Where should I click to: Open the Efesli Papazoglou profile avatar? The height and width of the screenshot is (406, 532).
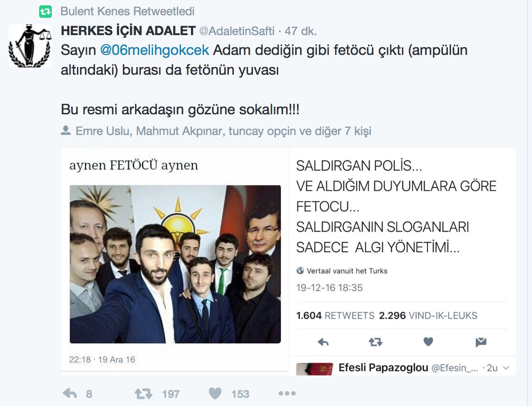315,369
